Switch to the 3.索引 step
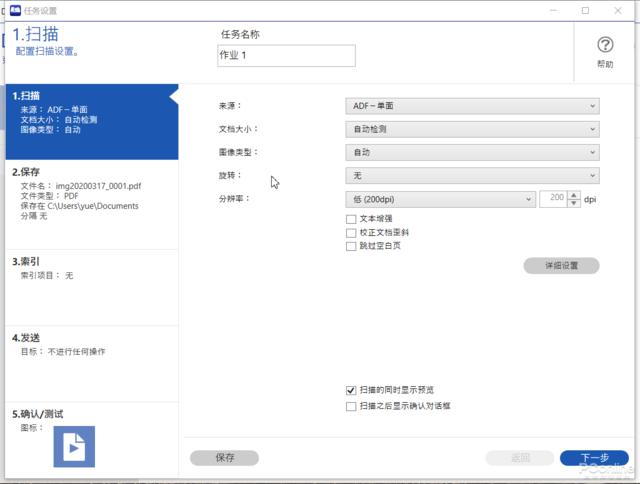 [x=89, y=268]
